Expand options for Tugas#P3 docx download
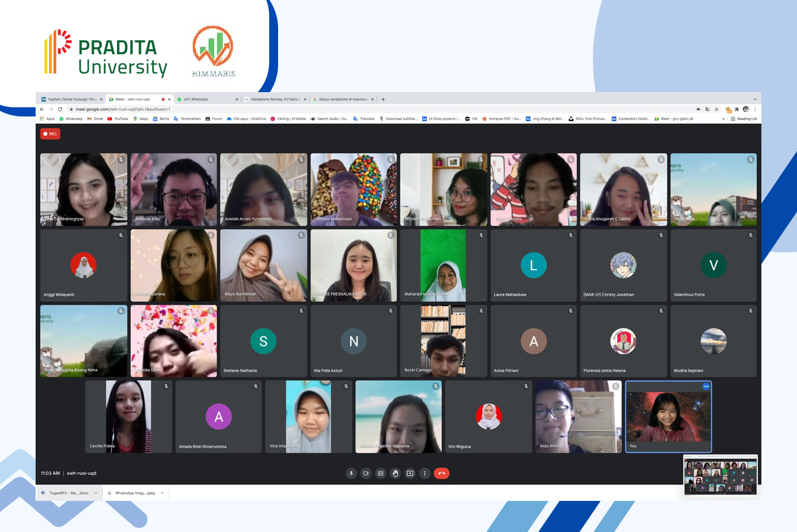 [96, 493]
